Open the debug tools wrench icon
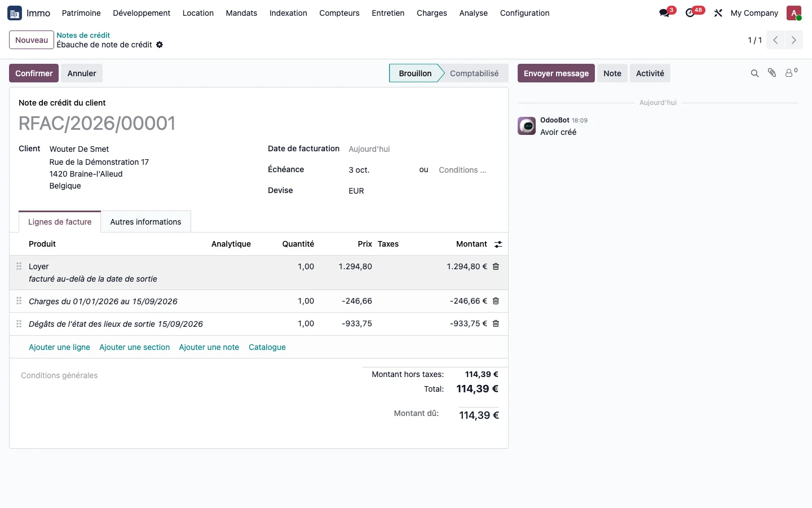The width and height of the screenshot is (812, 508). [x=718, y=13]
